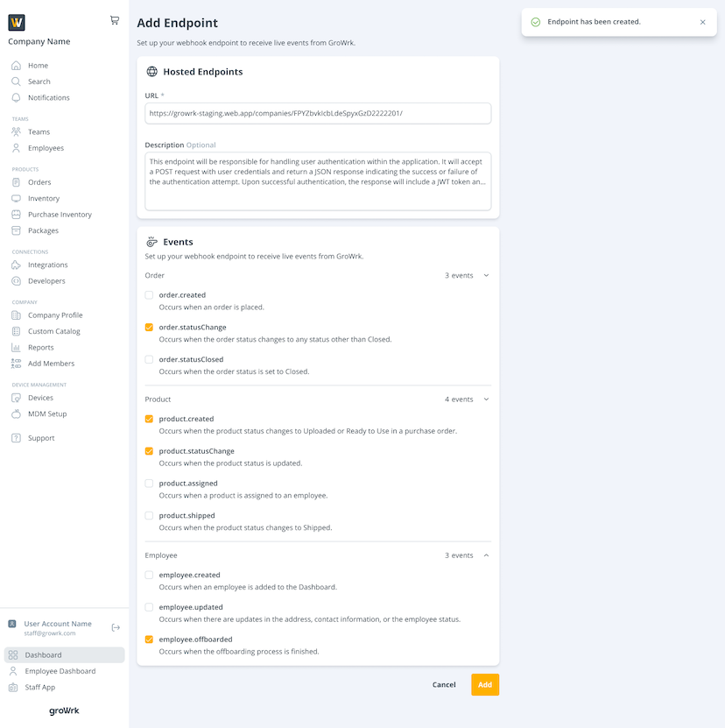The height and width of the screenshot is (728, 725).
Task: Open the Support icon at sidebar bottom
Action: point(16,437)
